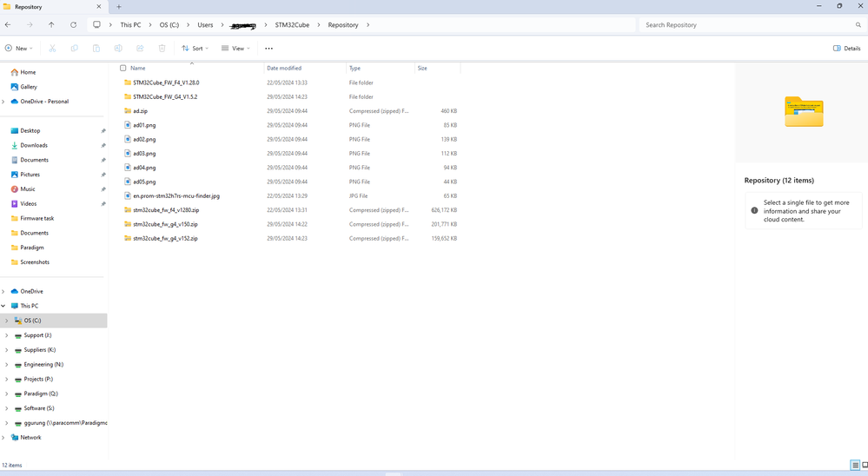Click chevron after Repository in address bar
The width and height of the screenshot is (868, 476).
tap(368, 25)
